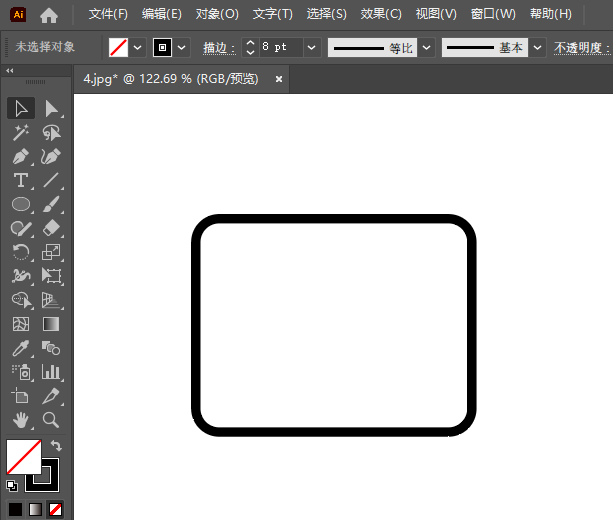Select the Free Transform tool
The width and height of the screenshot is (613, 520).
(51, 276)
